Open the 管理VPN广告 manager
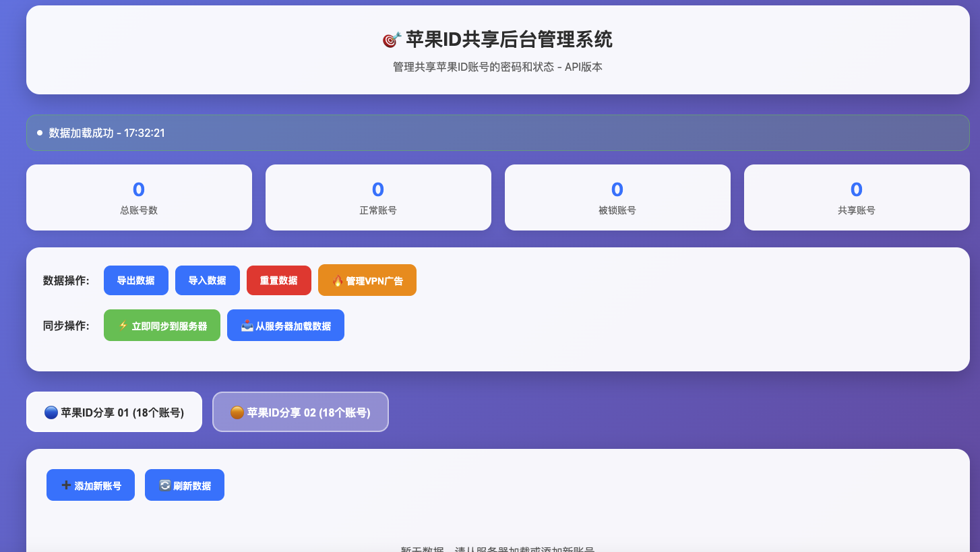This screenshot has width=980, height=552. 367,280
